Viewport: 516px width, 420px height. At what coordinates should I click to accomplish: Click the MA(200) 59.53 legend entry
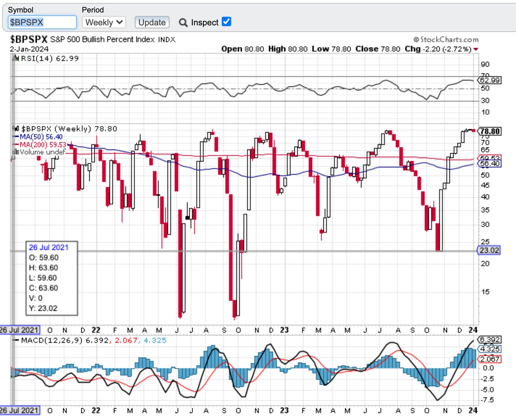(43, 145)
